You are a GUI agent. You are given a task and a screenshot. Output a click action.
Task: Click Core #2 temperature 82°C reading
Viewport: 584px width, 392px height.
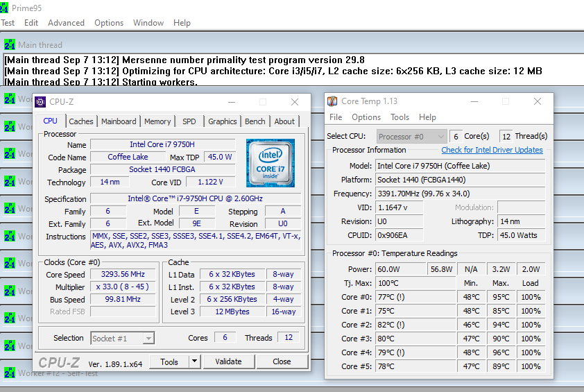point(415,325)
